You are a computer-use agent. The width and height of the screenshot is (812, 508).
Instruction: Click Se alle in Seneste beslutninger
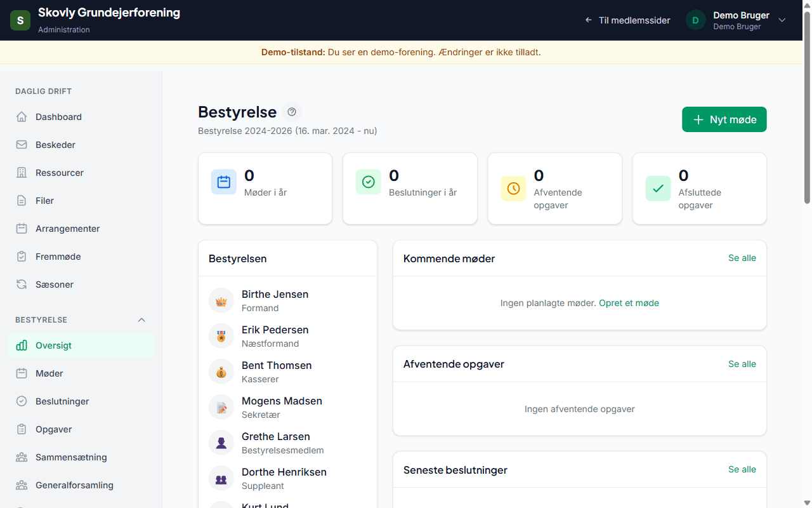click(x=742, y=469)
